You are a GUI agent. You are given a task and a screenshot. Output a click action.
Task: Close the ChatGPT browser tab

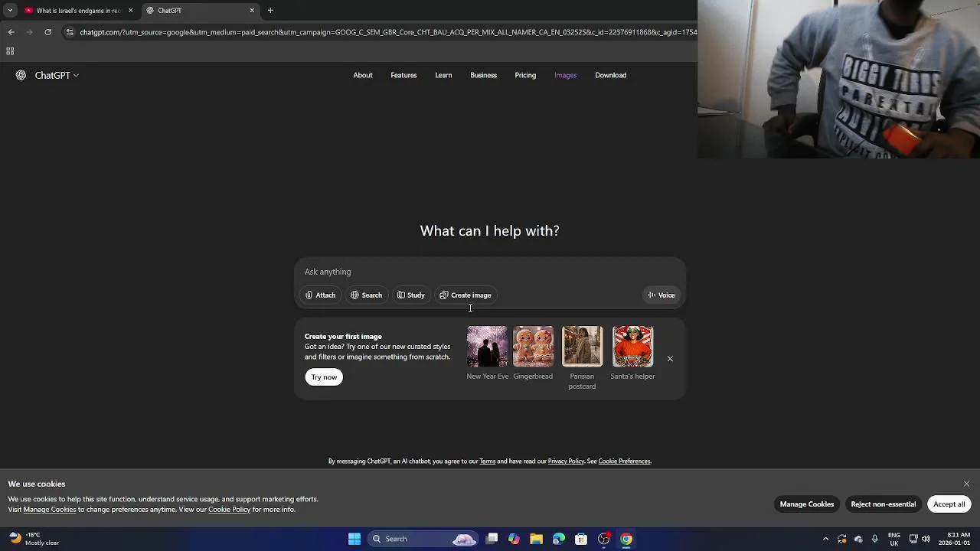point(252,11)
